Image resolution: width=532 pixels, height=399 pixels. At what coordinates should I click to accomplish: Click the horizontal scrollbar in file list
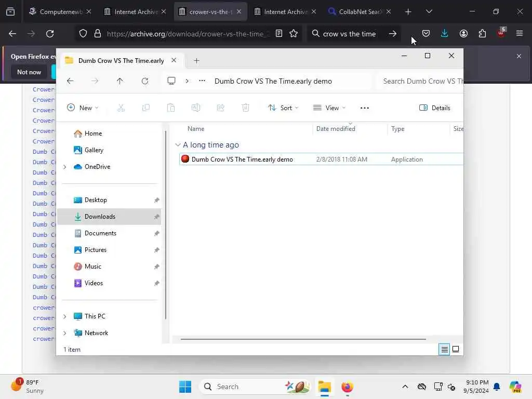point(303,339)
